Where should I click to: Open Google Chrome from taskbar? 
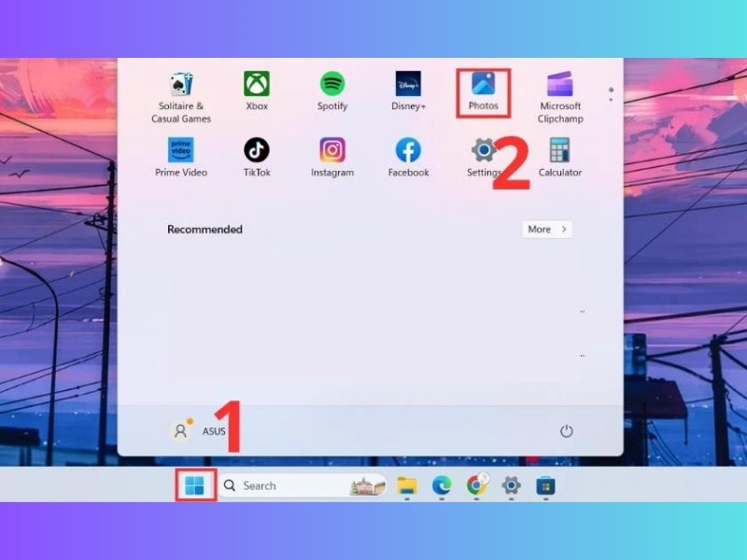(476, 485)
